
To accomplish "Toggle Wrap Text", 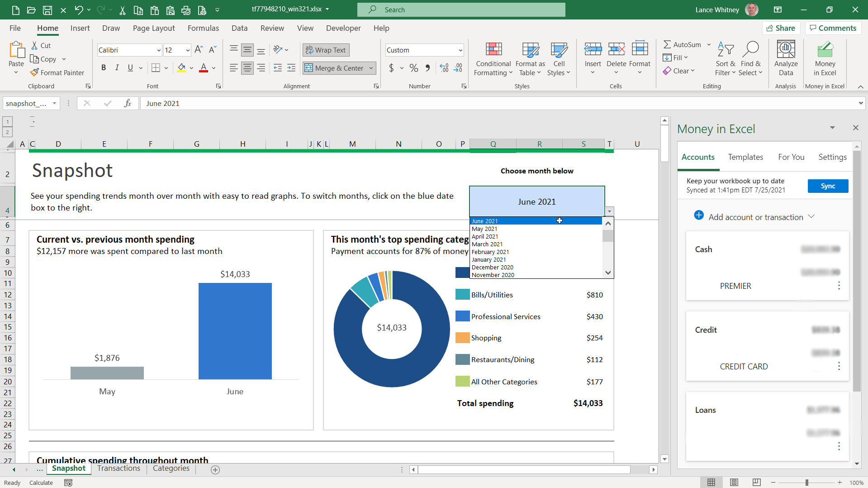I will pyautogui.click(x=326, y=50).
